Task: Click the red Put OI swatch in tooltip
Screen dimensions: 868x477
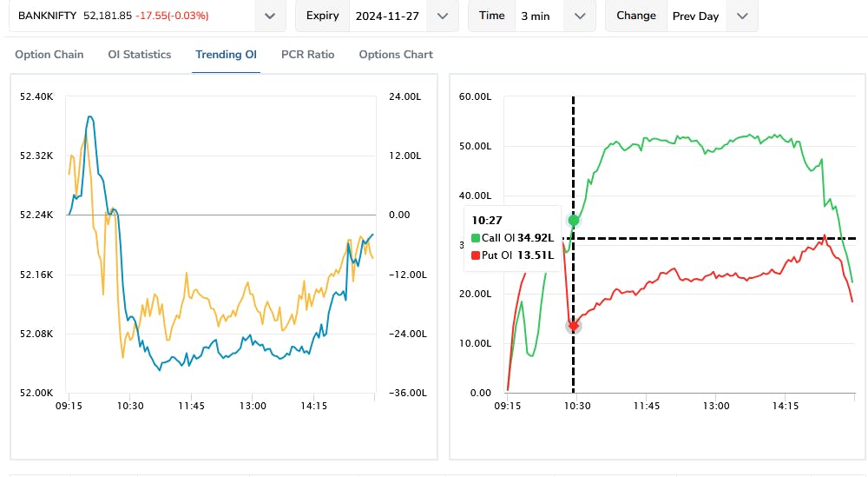Action: (476, 255)
